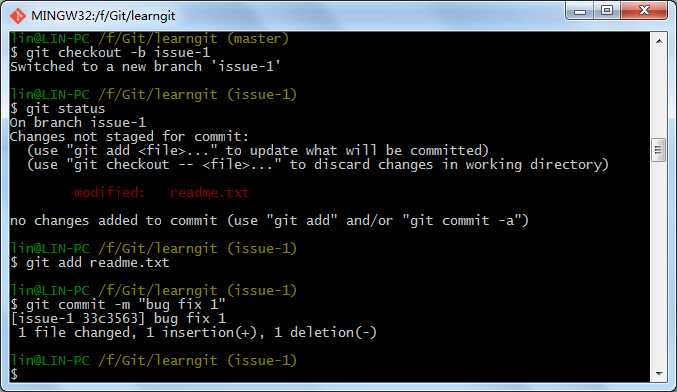The width and height of the screenshot is (677, 392).
Task: Click the git commit 'bug fix 1' command
Action: [x=125, y=304]
